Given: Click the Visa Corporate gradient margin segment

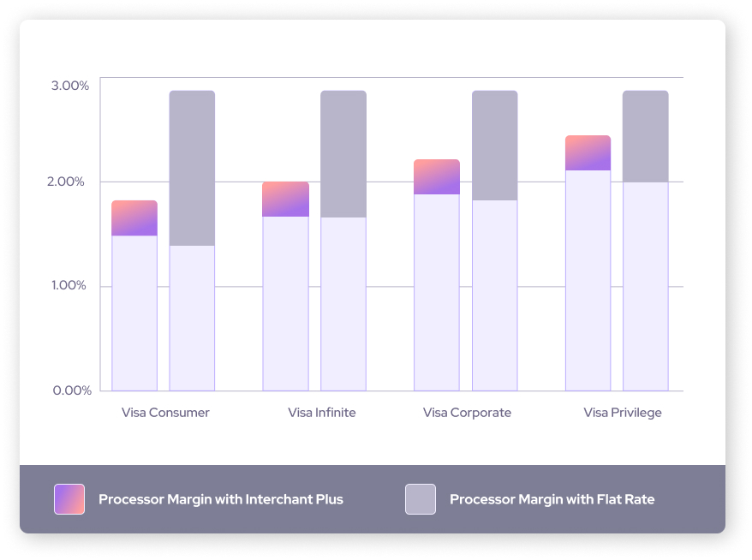Looking at the screenshot, I should (x=437, y=177).
